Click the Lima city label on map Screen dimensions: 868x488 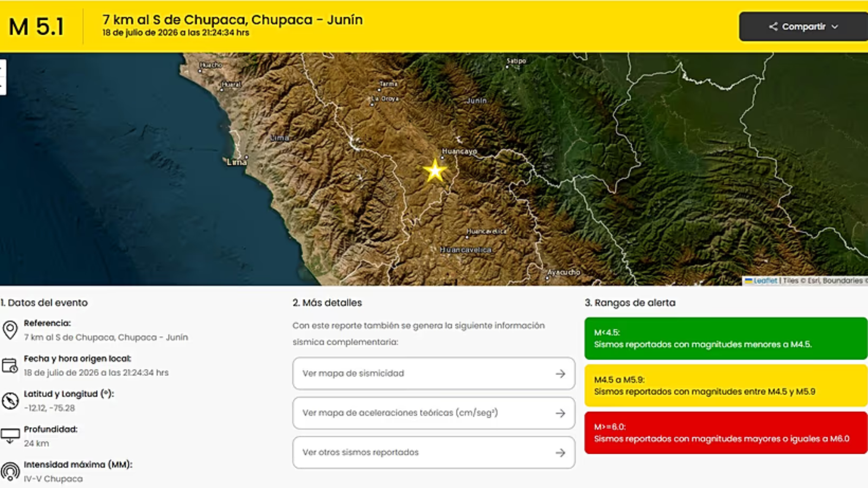pyautogui.click(x=237, y=162)
